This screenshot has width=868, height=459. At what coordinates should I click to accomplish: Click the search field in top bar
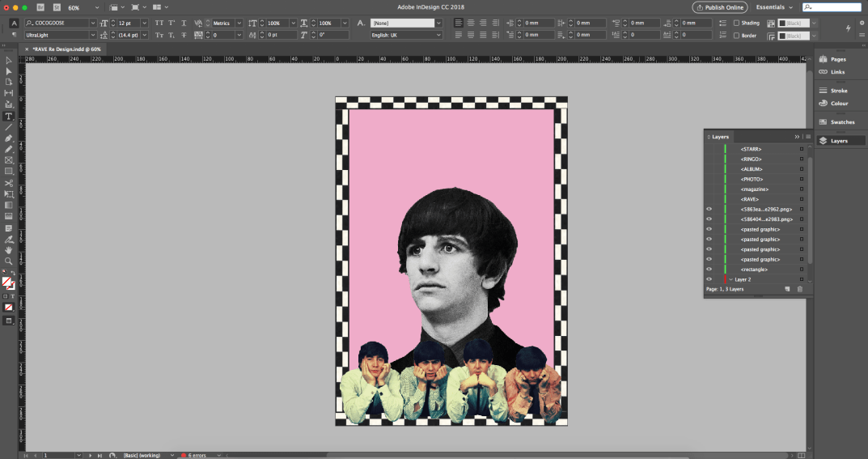(x=832, y=7)
